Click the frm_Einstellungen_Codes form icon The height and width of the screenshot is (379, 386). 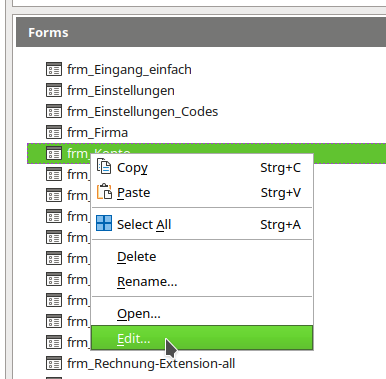click(x=54, y=111)
